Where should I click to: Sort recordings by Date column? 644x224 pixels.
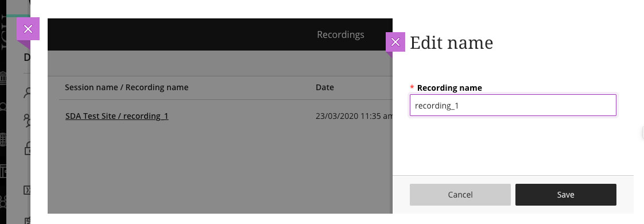tap(324, 87)
